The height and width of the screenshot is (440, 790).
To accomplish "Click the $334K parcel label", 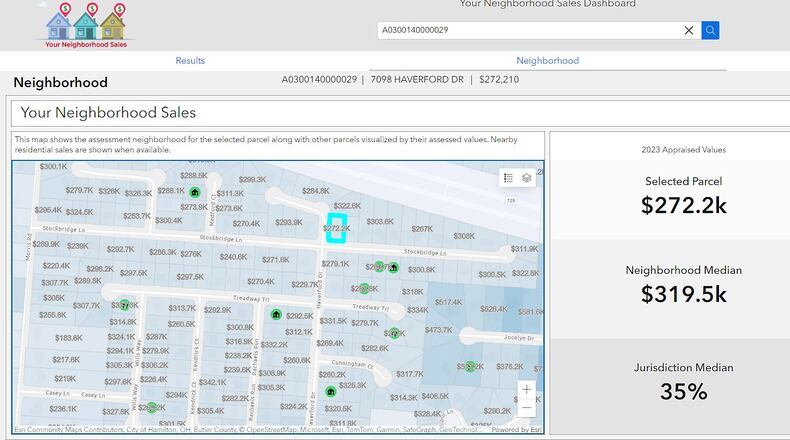I will [x=418, y=310].
